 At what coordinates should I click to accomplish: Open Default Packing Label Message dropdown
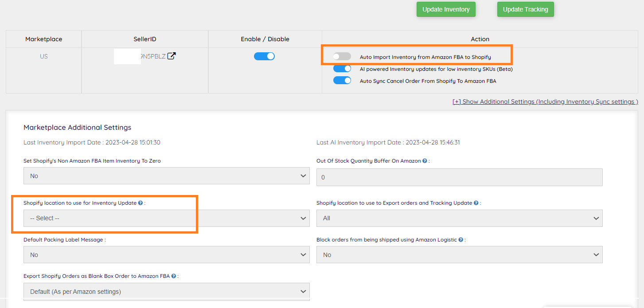tap(166, 255)
